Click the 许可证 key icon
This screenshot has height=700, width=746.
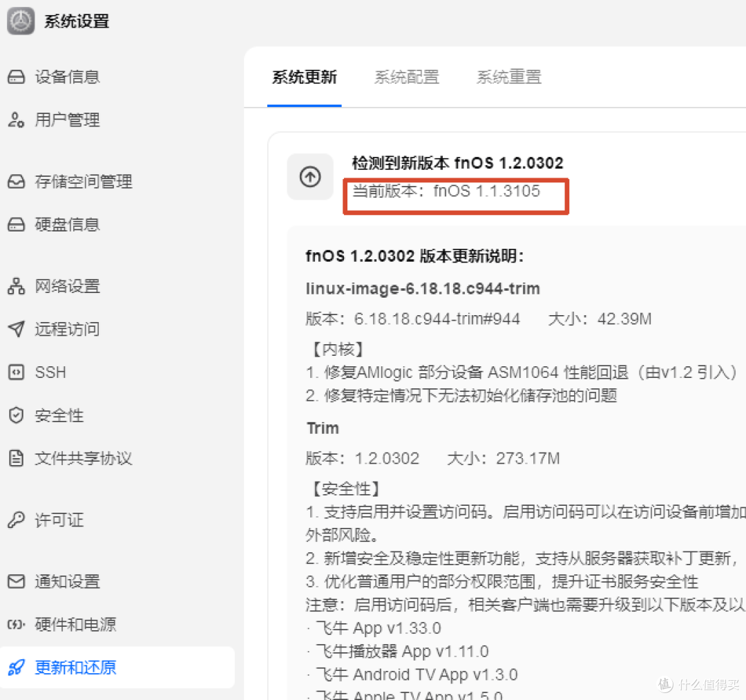pyautogui.click(x=16, y=520)
